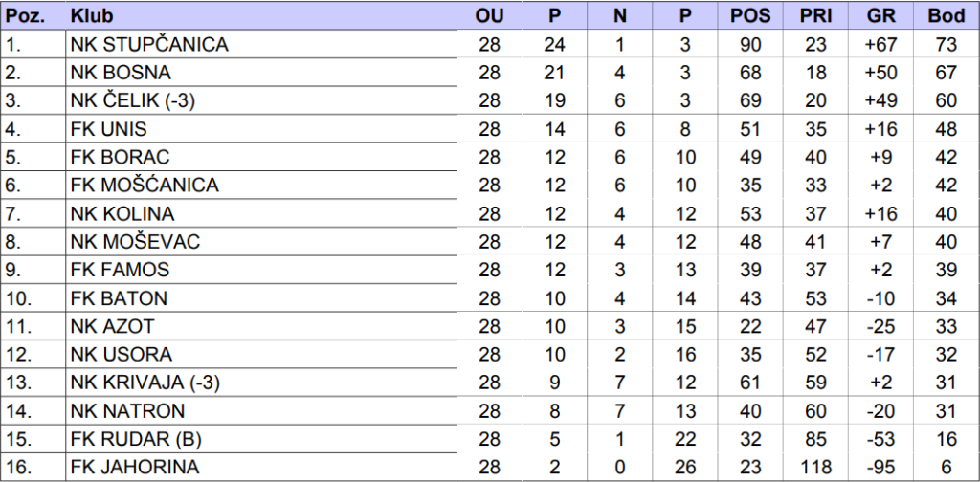This screenshot has width=980, height=482.
Task: Select the POS column header
Action: (x=750, y=16)
